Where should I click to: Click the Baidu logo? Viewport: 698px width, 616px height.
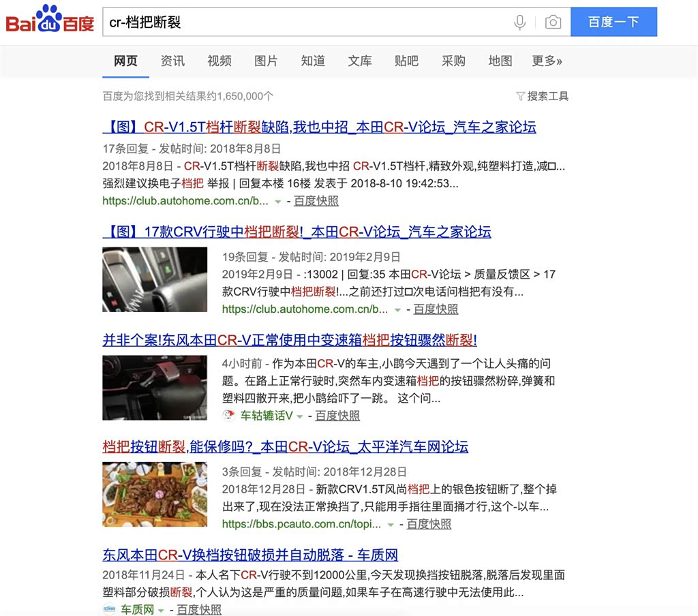[x=50, y=20]
